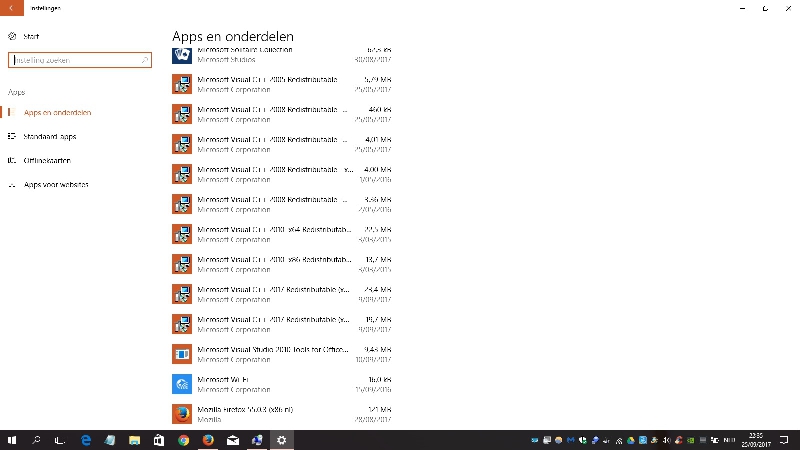The image size is (800, 450).
Task: Switch input language via NLD indicator
Action: tap(729, 440)
